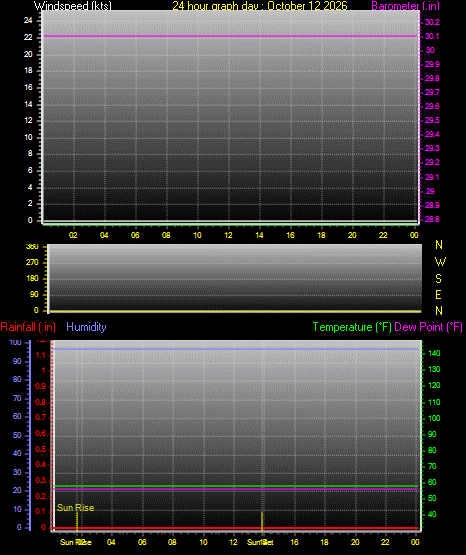Click the green temperature line in bottom chart

click(236, 486)
